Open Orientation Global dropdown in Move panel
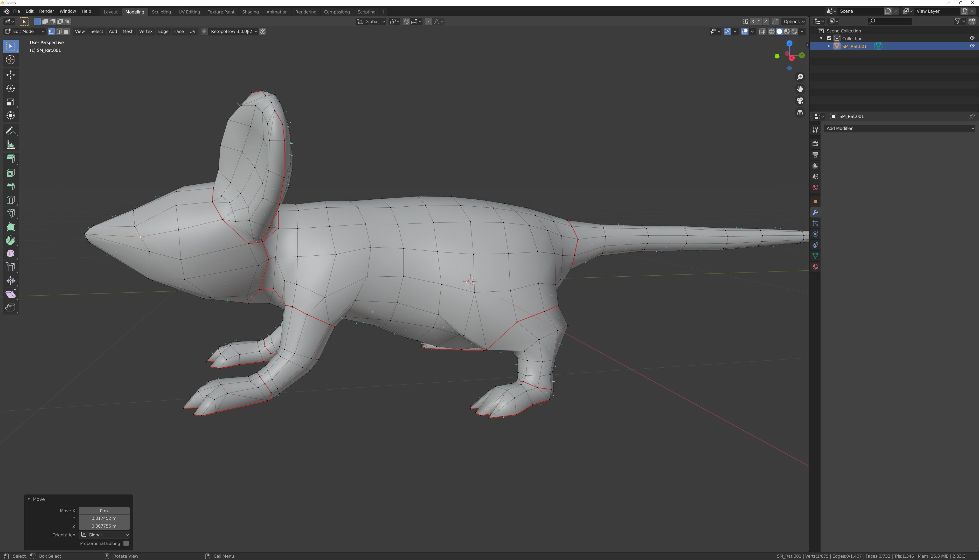The width and height of the screenshot is (979, 560). coord(104,535)
